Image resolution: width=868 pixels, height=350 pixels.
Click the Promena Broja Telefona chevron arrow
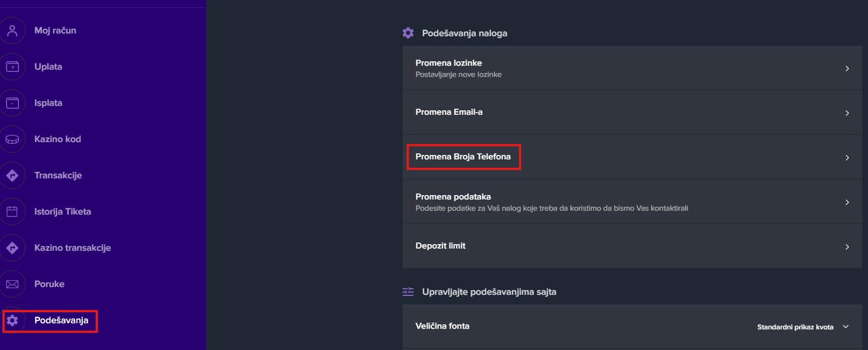(x=847, y=158)
